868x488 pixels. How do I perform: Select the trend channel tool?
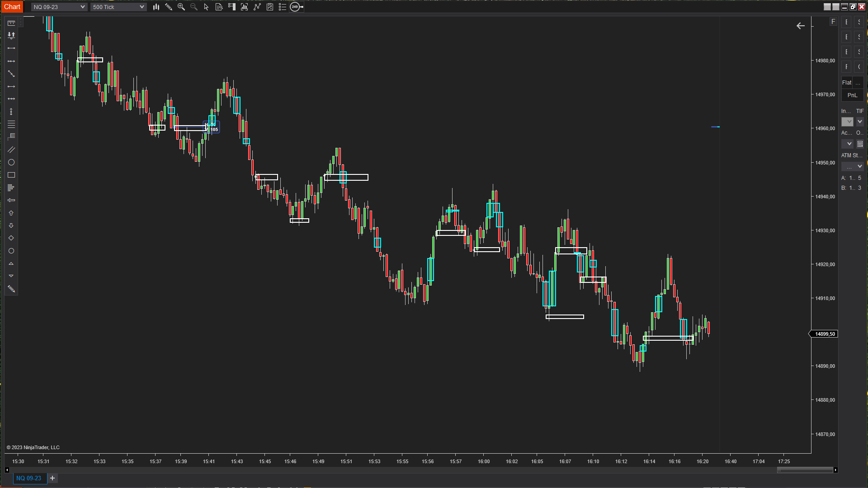coord(11,150)
